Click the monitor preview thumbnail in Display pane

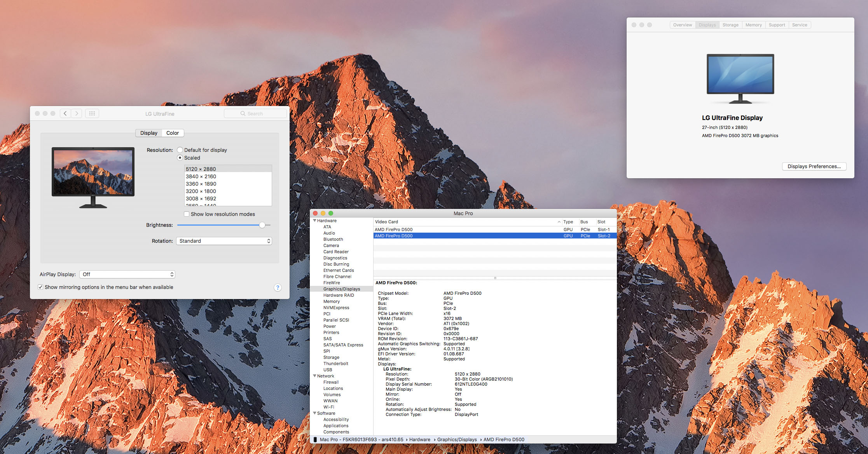click(x=93, y=177)
